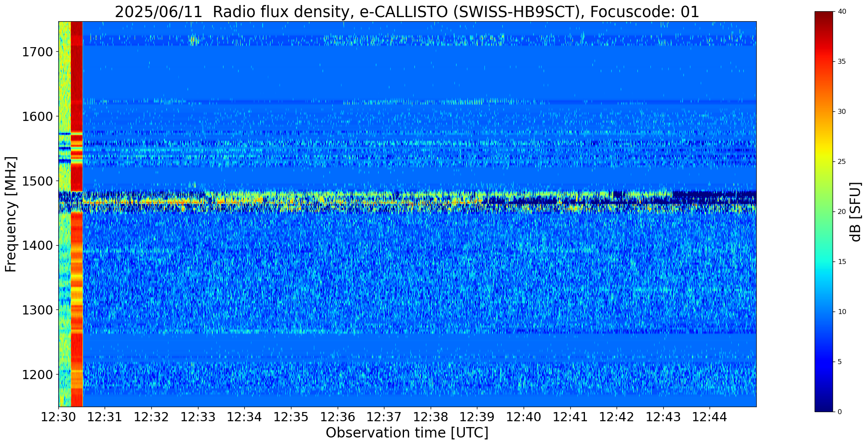Click the colorbar tick label 30
Screen dimensions: 868x445
tap(842, 112)
